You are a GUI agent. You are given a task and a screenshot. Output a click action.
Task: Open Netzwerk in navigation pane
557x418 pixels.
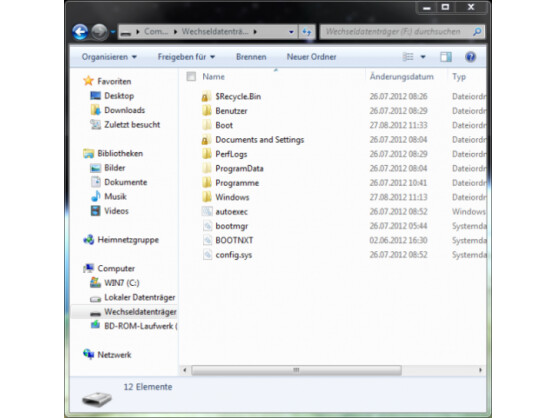point(114,355)
